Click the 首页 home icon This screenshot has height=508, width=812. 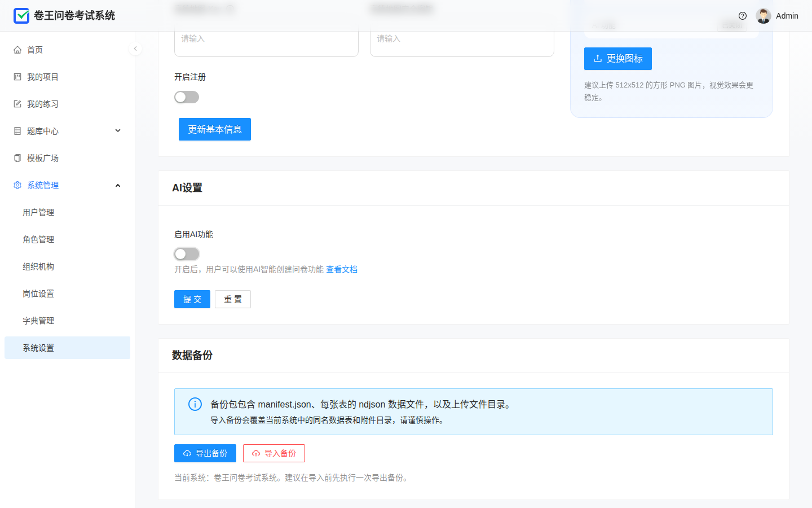click(x=17, y=50)
